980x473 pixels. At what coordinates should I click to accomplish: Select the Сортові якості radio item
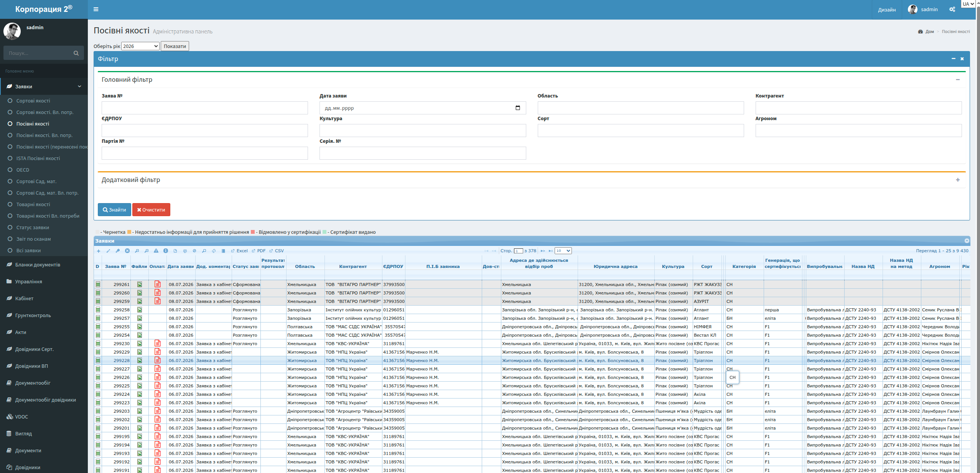pos(33,101)
